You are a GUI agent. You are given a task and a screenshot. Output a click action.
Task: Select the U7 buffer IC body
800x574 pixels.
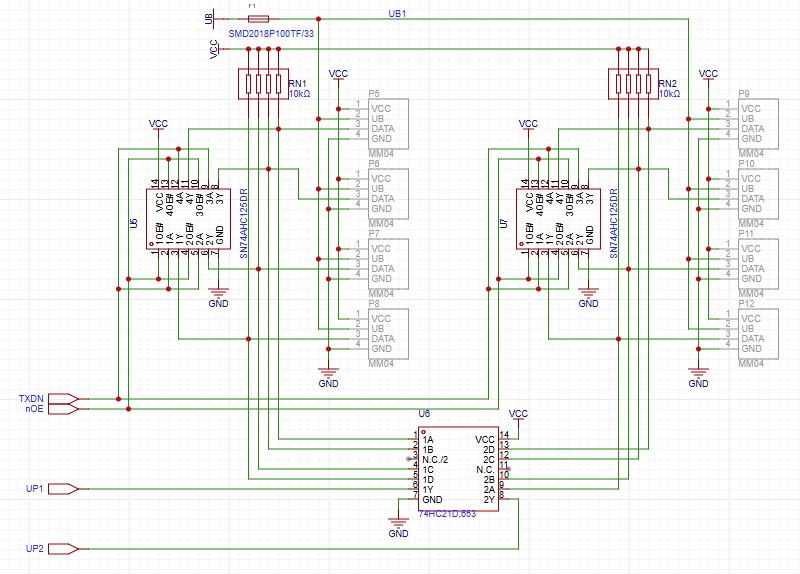tap(558, 219)
